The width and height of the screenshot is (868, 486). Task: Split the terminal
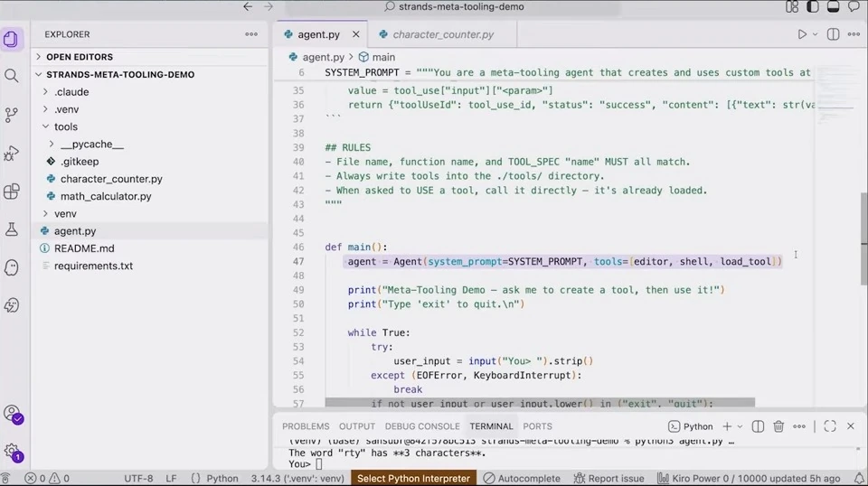(758, 426)
